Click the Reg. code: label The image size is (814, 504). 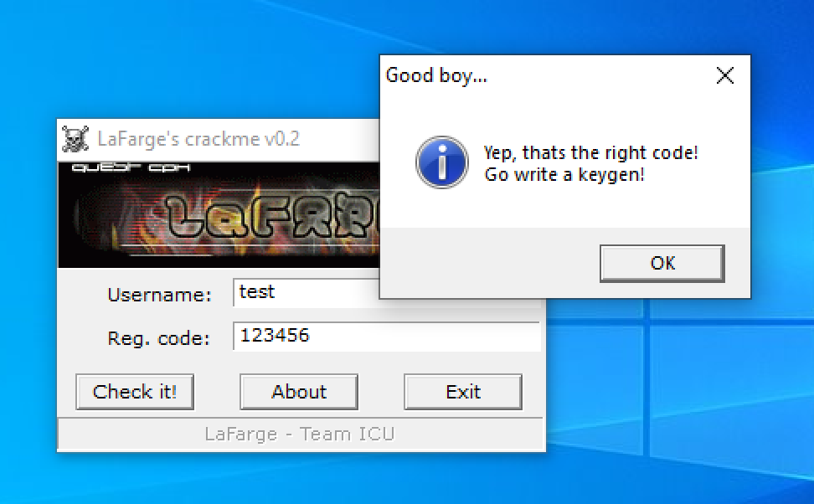point(158,339)
